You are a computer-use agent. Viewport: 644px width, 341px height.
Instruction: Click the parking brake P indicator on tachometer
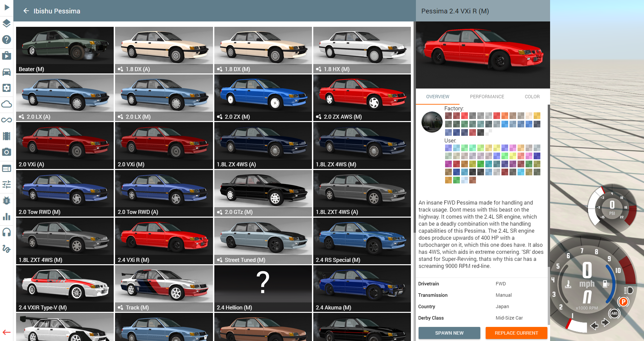coord(623,302)
